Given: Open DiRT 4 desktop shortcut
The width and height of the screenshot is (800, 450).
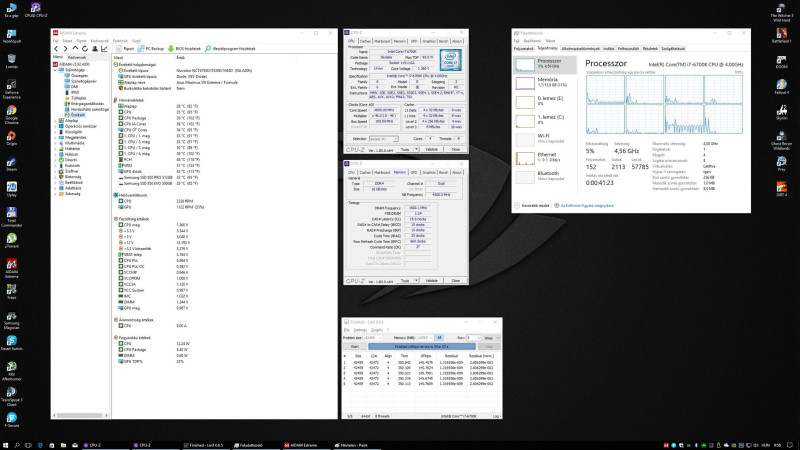Looking at the screenshot, I should 782,189.
